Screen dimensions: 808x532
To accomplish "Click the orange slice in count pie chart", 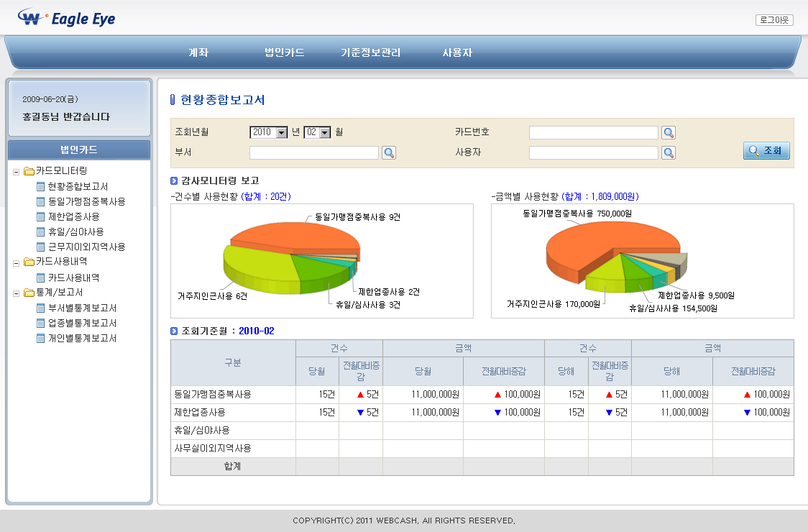I will pyautogui.click(x=288, y=236).
